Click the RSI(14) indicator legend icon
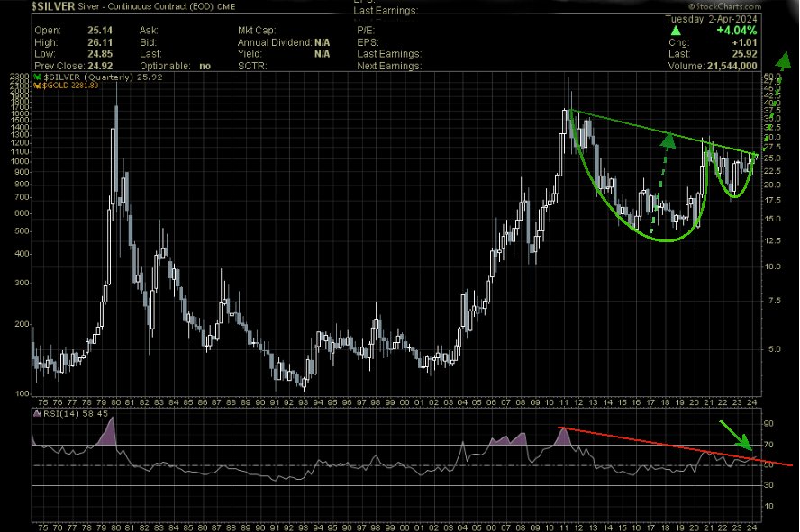 coord(35,414)
